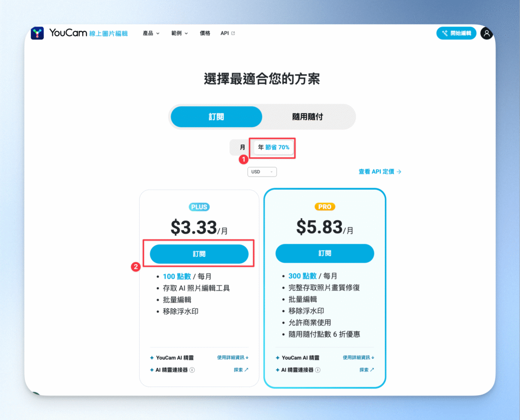The width and height of the screenshot is (520, 420).
Task: Click the 探索 link in the PLUS card
Action: pyautogui.click(x=241, y=370)
